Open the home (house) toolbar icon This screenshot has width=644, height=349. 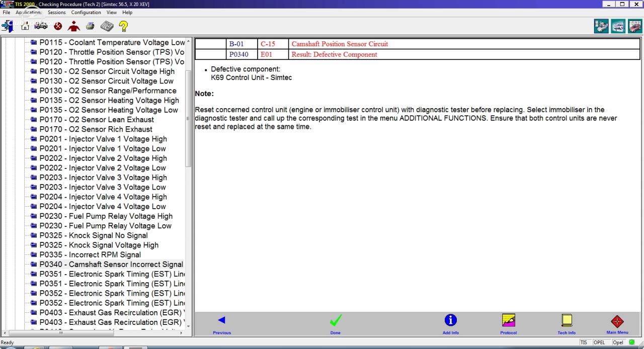pos(25,26)
